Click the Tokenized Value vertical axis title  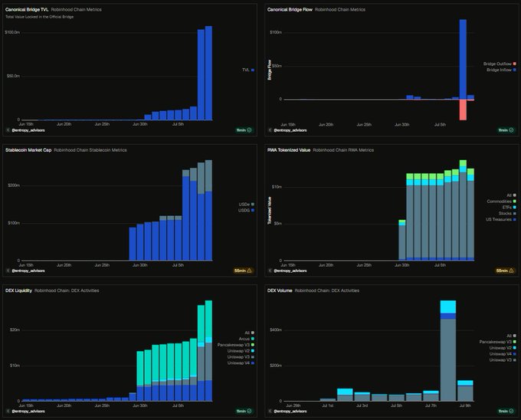[270, 211]
